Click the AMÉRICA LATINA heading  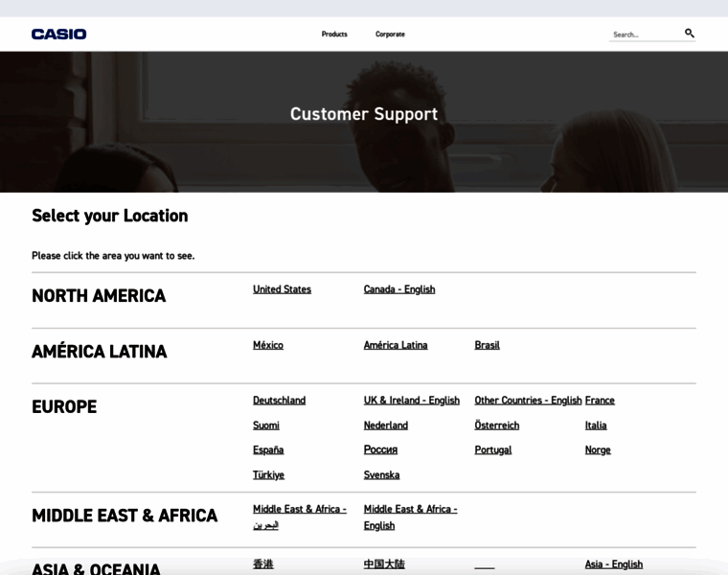pyautogui.click(x=100, y=352)
